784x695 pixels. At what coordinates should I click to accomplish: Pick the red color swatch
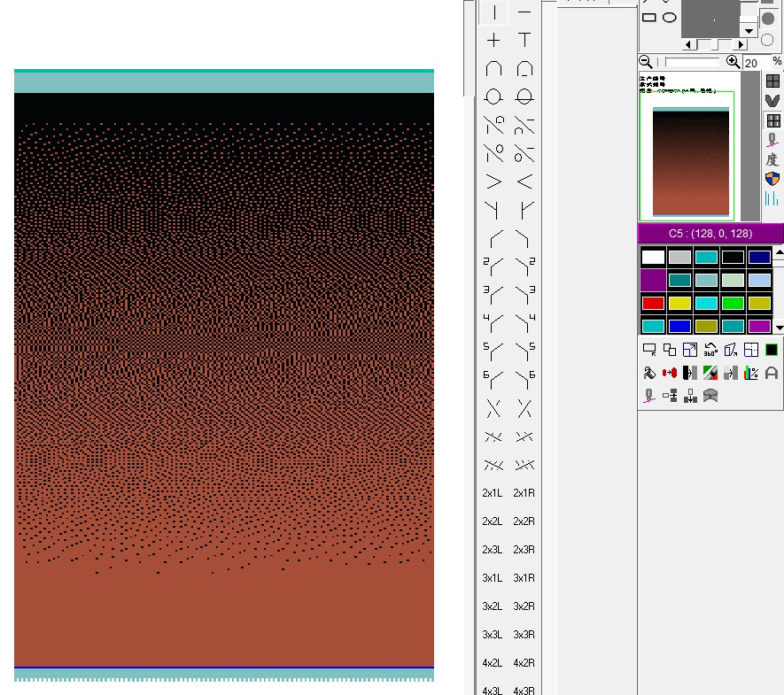(653, 303)
